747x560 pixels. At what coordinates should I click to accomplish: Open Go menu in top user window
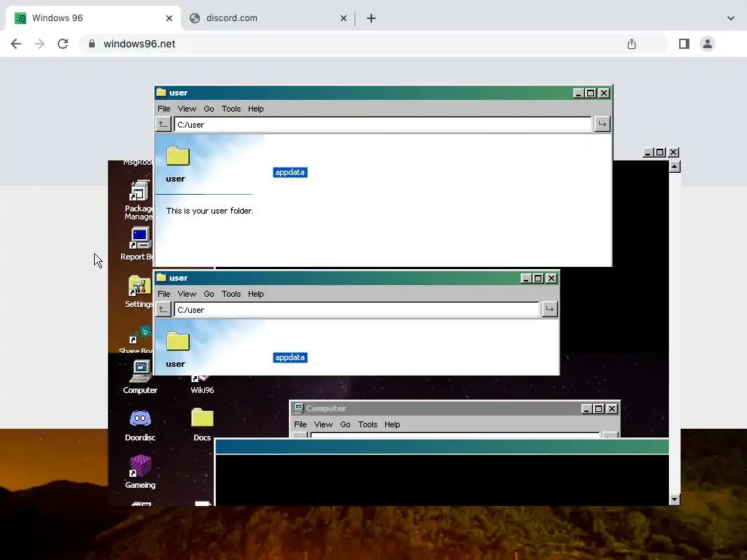tap(209, 109)
